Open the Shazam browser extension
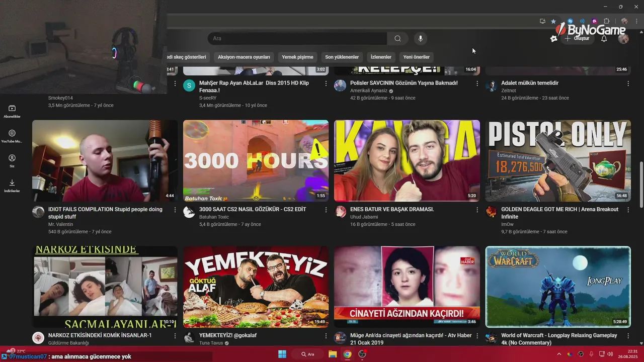The height and width of the screenshot is (362, 644). pyautogui.click(x=570, y=21)
